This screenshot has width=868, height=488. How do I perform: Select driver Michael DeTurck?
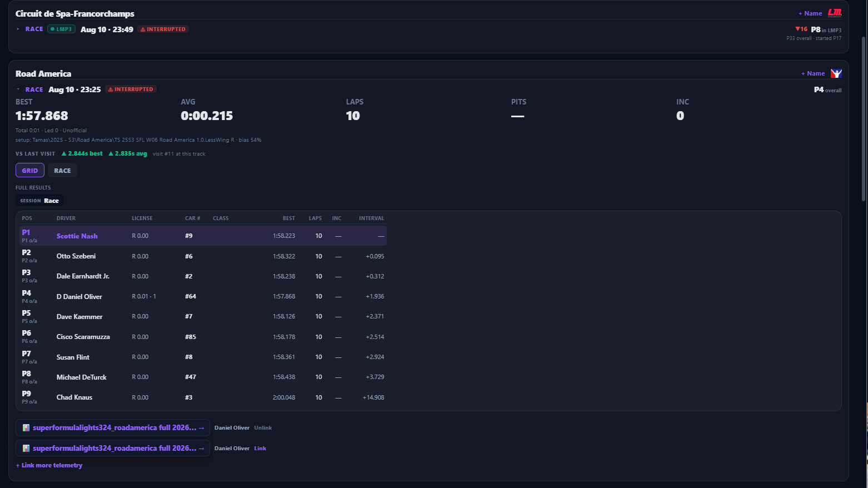click(x=82, y=377)
